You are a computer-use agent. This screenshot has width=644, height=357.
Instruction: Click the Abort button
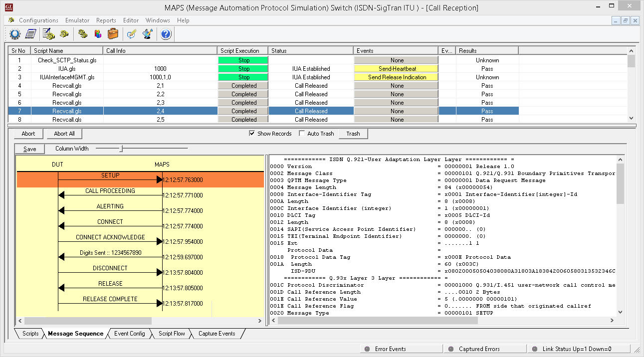click(x=28, y=134)
